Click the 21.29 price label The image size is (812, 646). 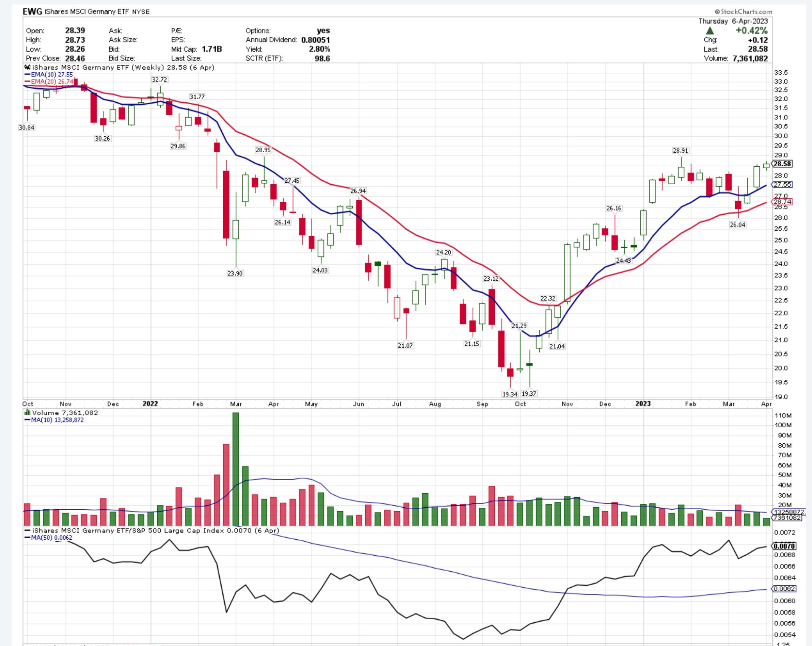pos(519,326)
